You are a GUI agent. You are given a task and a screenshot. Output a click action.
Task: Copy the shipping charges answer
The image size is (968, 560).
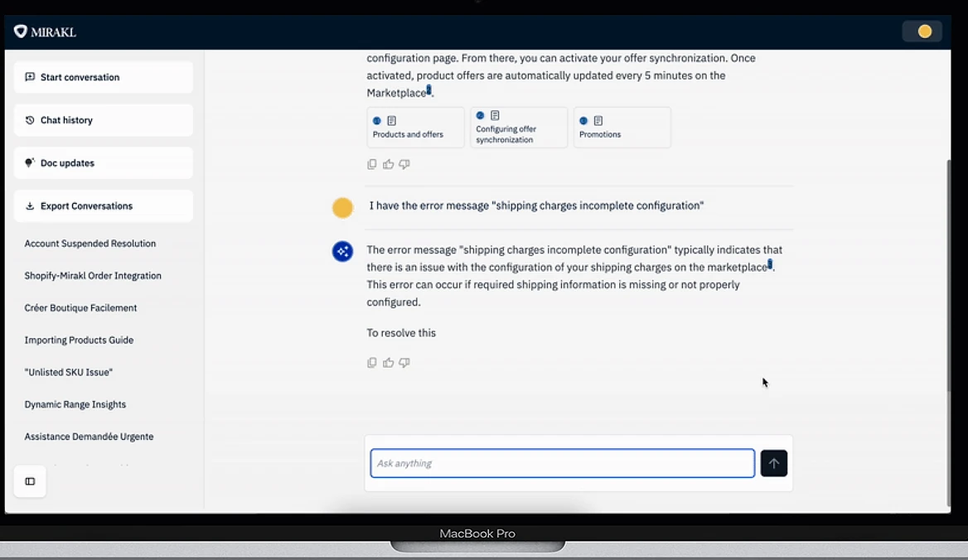(371, 363)
